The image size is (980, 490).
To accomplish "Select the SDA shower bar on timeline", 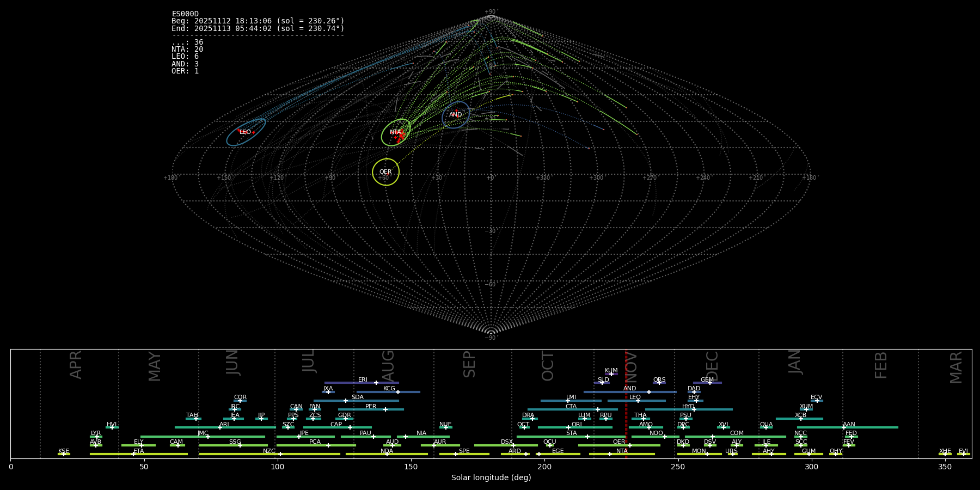I will (x=356, y=401).
